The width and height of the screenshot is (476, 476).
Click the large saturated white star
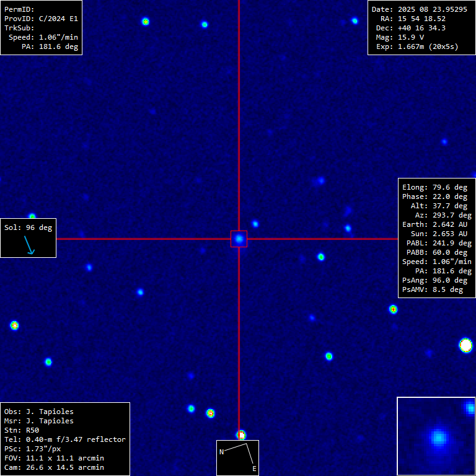pos(466,345)
